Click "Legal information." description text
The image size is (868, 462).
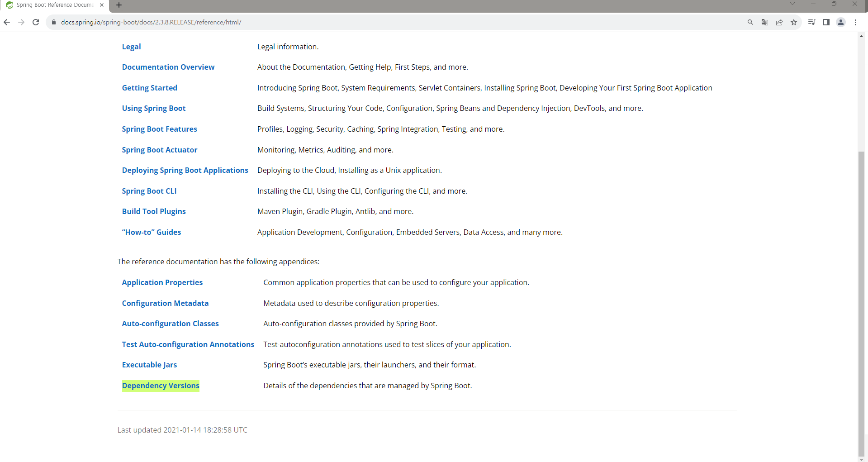coord(288,47)
